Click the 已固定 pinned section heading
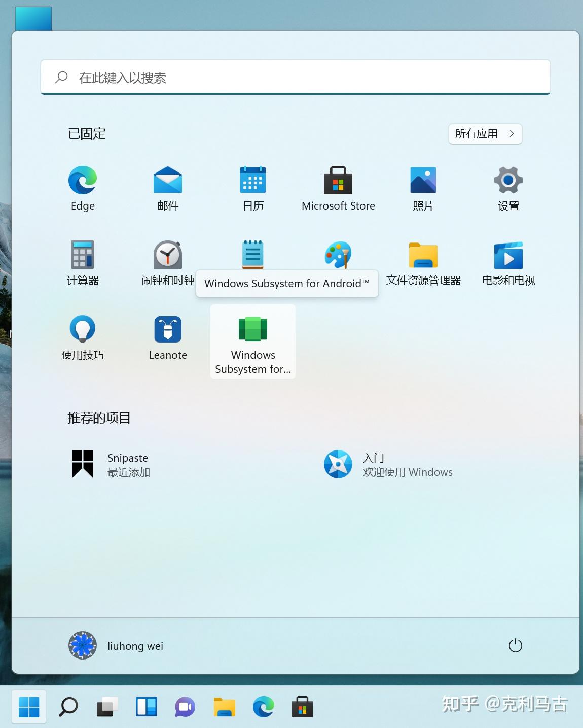Viewport: 583px width, 728px height. [x=87, y=134]
